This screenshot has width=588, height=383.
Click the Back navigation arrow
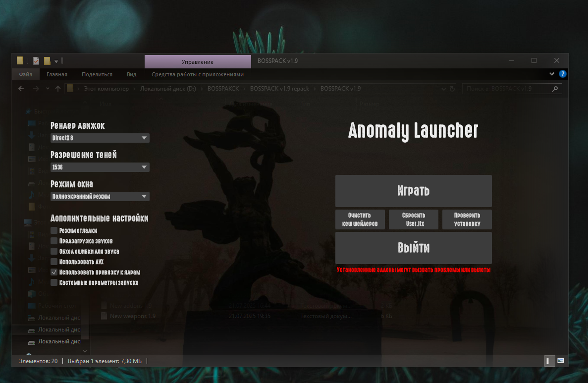[21, 89]
